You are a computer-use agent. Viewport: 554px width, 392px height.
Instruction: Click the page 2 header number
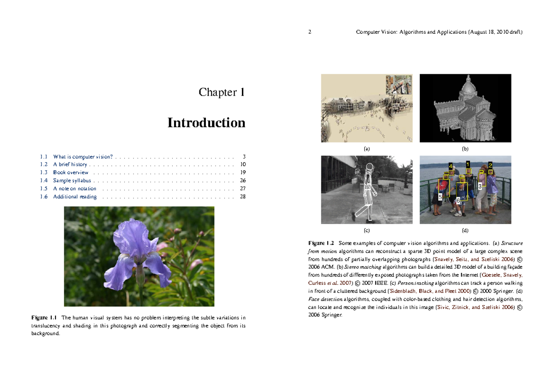[x=309, y=32]
